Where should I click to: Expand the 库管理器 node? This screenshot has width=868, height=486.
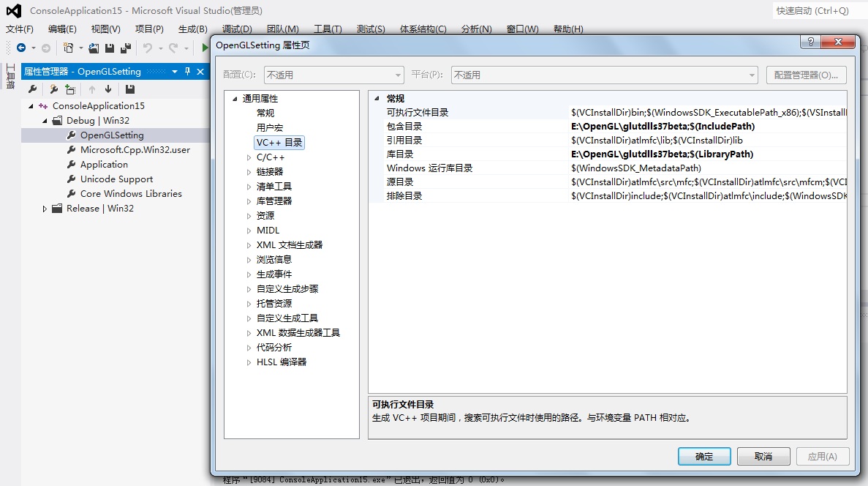249,201
